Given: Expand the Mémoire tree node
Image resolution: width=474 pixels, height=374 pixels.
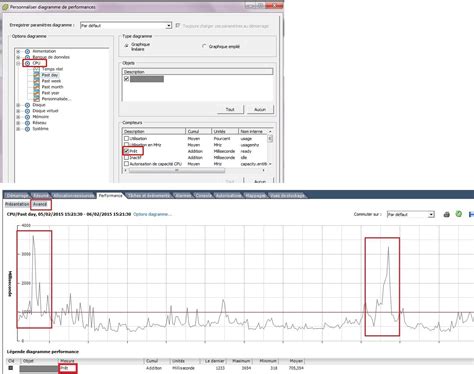Looking at the screenshot, I should point(18,117).
